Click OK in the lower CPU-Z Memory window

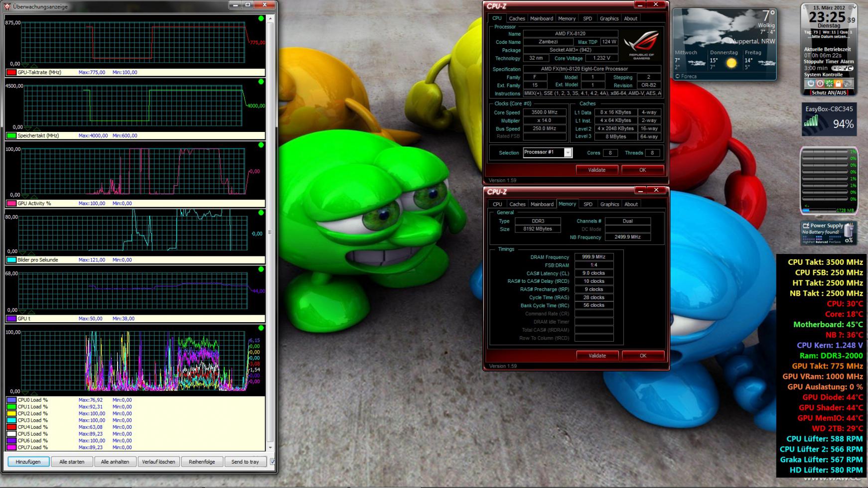[x=643, y=356]
